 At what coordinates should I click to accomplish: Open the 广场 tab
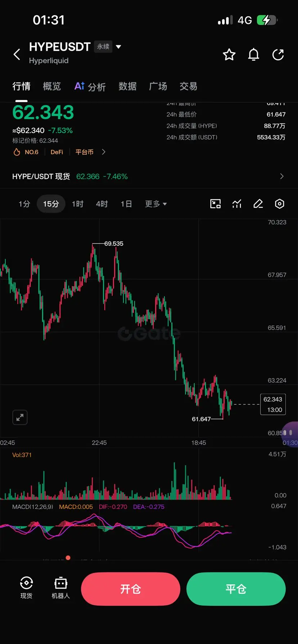(158, 86)
